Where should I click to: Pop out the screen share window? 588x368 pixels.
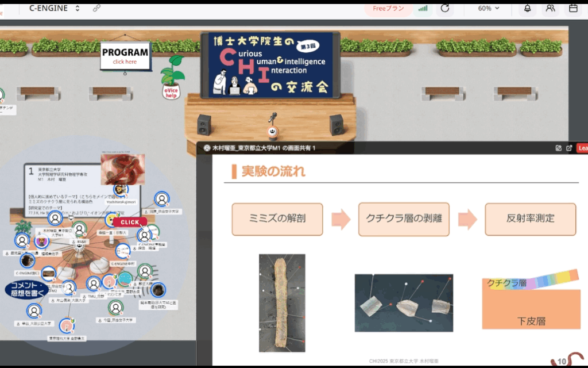[569, 148]
